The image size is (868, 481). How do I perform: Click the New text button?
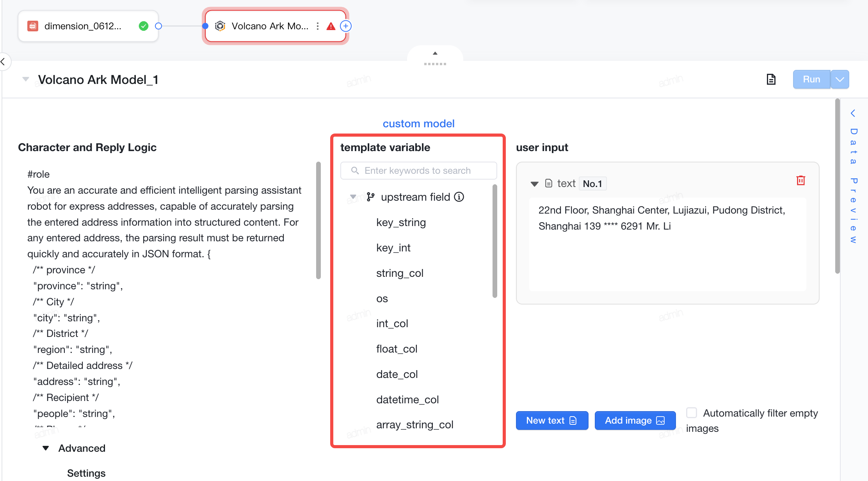[552, 420]
